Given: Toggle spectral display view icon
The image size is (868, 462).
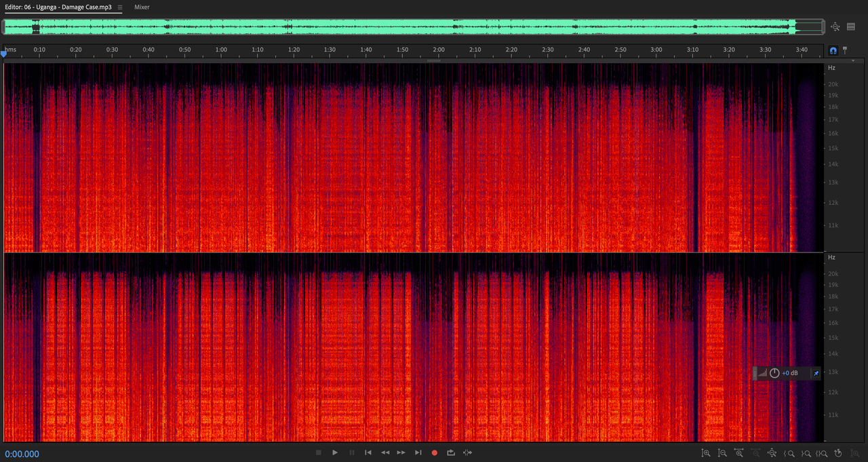Looking at the screenshot, I should pyautogui.click(x=850, y=27).
